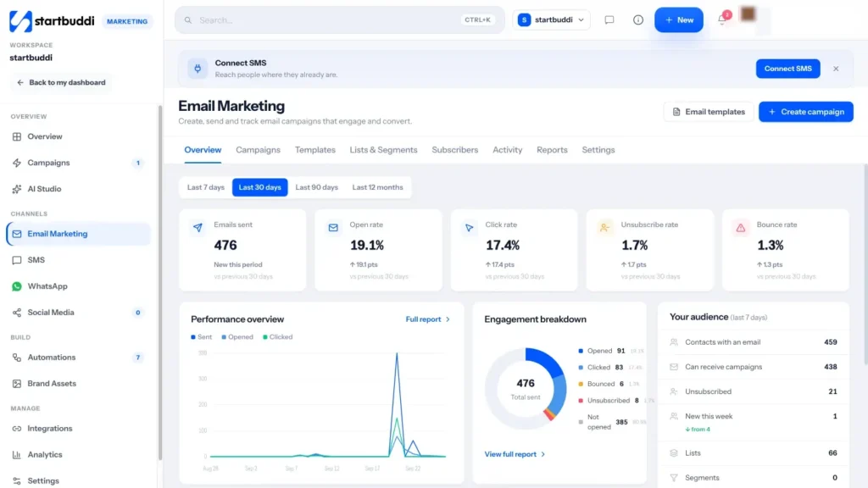Select the Last 7 days filter
868x488 pixels.
tap(206, 187)
